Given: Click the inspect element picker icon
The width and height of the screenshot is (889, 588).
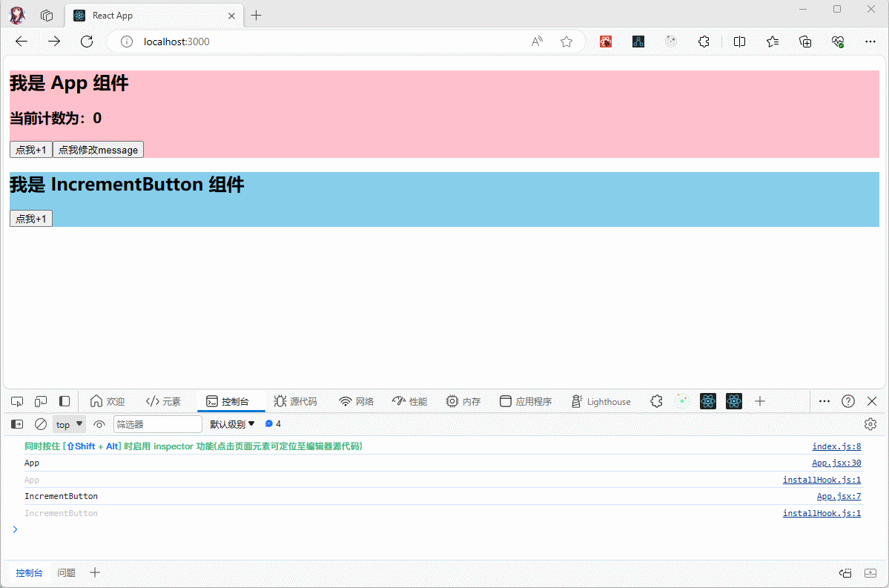Looking at the screenshot, I should coord(17,401).
